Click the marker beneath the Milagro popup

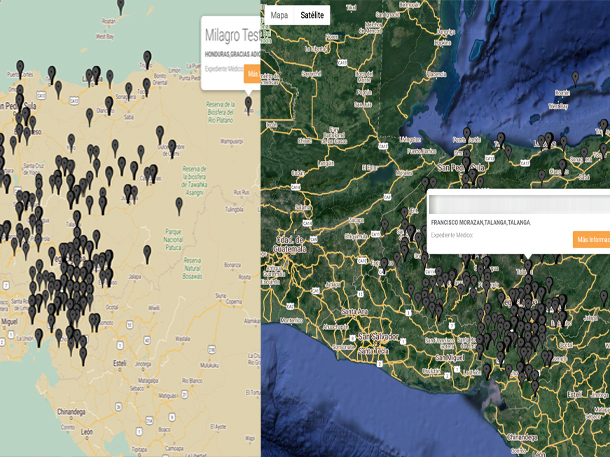248,103
